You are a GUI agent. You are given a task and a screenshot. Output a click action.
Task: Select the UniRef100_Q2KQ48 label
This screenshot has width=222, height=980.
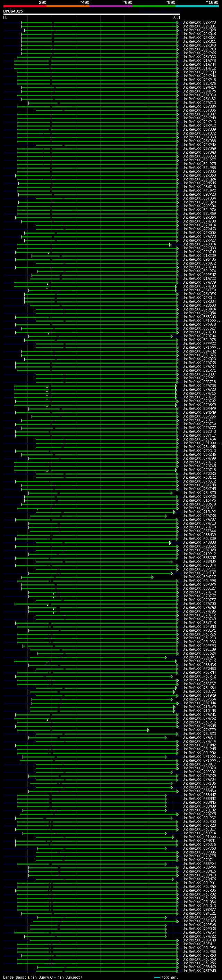tap(199, 45)
